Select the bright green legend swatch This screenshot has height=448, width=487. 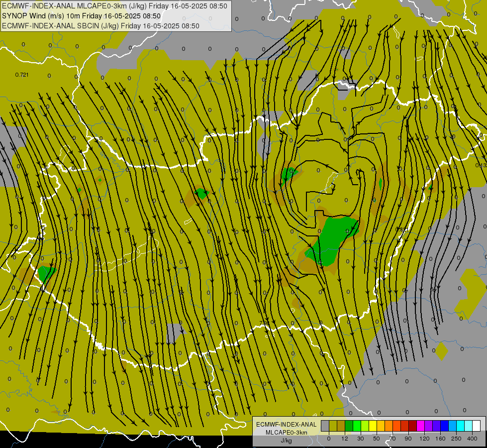click(357, 426)
